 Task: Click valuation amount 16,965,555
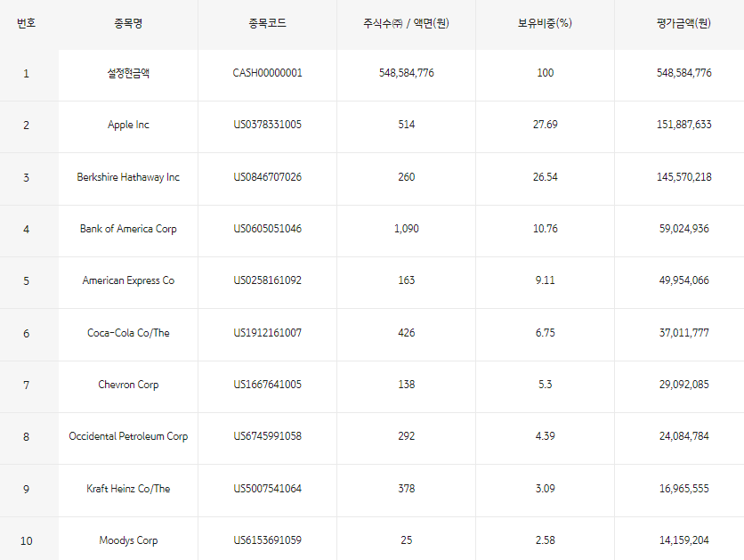683,489
